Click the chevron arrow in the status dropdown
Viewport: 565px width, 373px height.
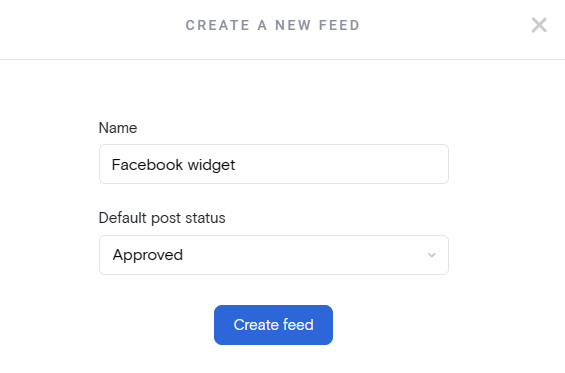click(432, 255)
